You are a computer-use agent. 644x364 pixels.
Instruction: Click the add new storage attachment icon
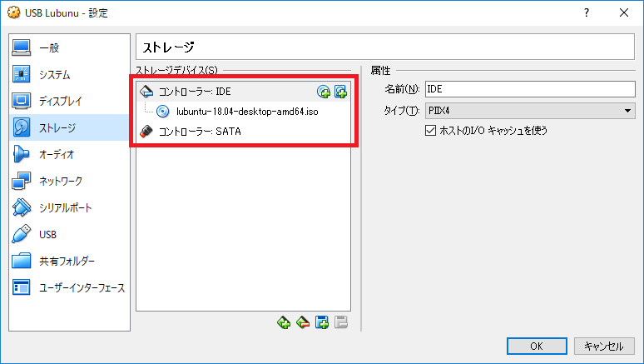coord(322,322)
